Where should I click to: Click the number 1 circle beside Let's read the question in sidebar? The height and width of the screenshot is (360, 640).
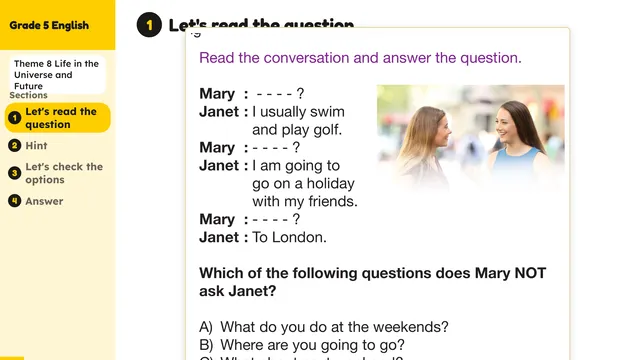(x=14, y=118)
